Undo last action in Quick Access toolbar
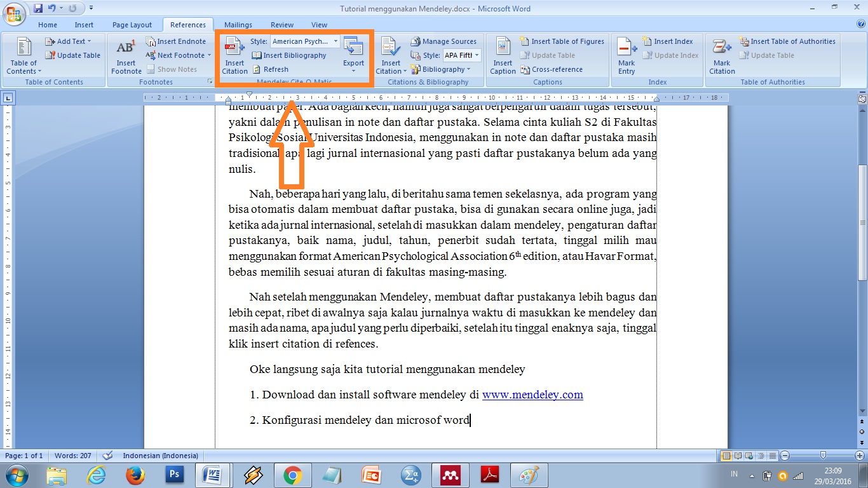This screenshot has width=868, height=488. tap(51, 8)
